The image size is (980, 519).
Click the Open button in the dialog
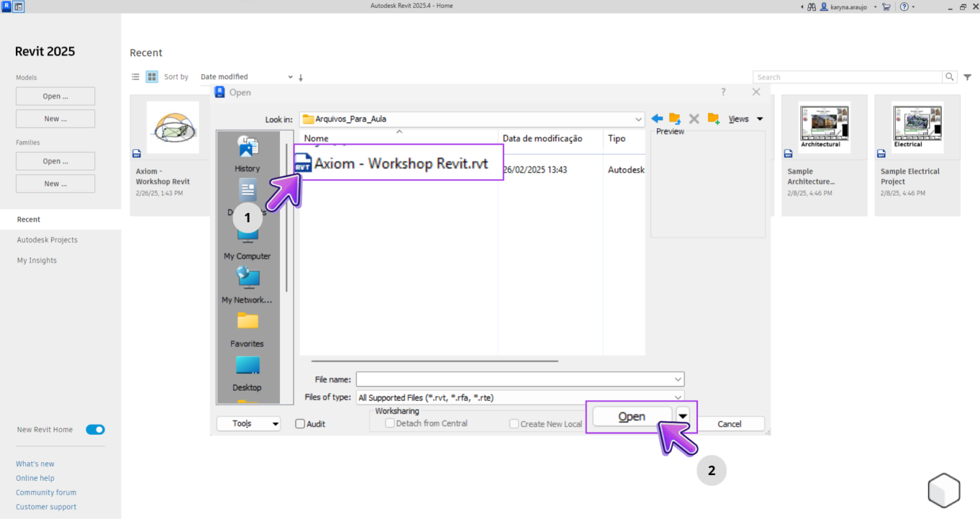(x=632, y=416)
